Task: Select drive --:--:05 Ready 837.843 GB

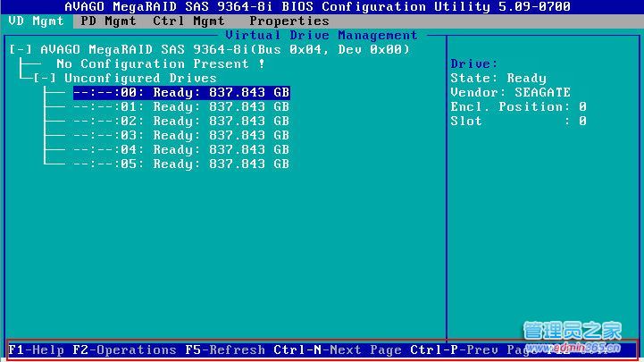Action: [x=181, y=164]
